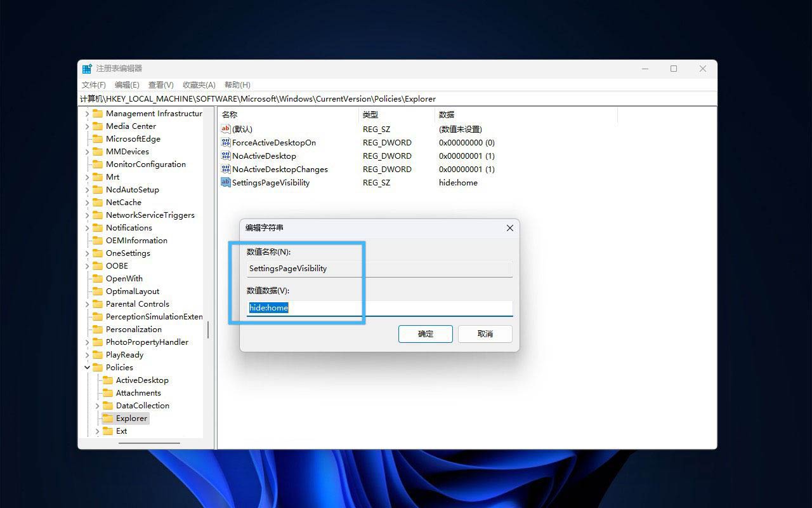This screenshot has width=812, height=508.
Task: Click the ActiveDesktop folder icon
Action: click(x=108, y=380)
